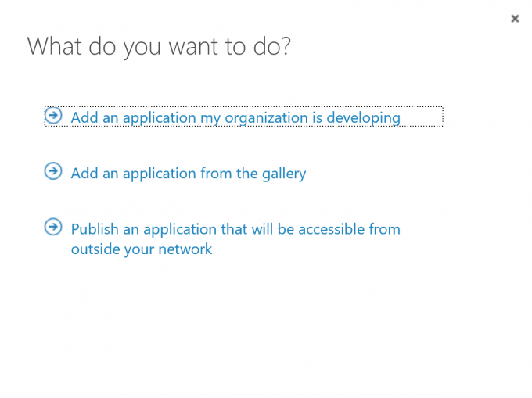
Task: Click the "outside your network" text line
Action: click(141, 249)
